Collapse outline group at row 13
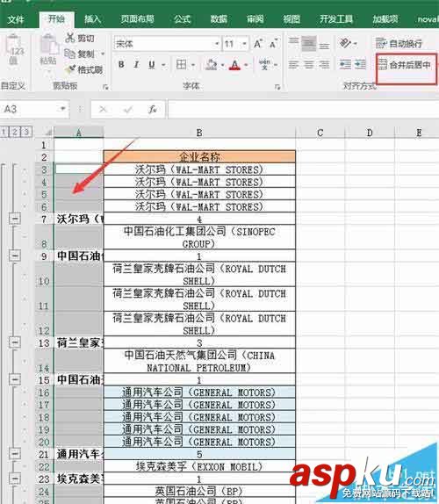439x504 pixels. (x=15, y=342)
